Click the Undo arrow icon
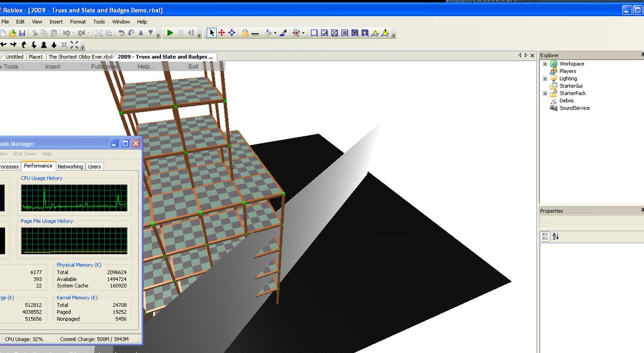Image resolution: width=644 pixels, height=353 pixels. [x=67, y=33]
